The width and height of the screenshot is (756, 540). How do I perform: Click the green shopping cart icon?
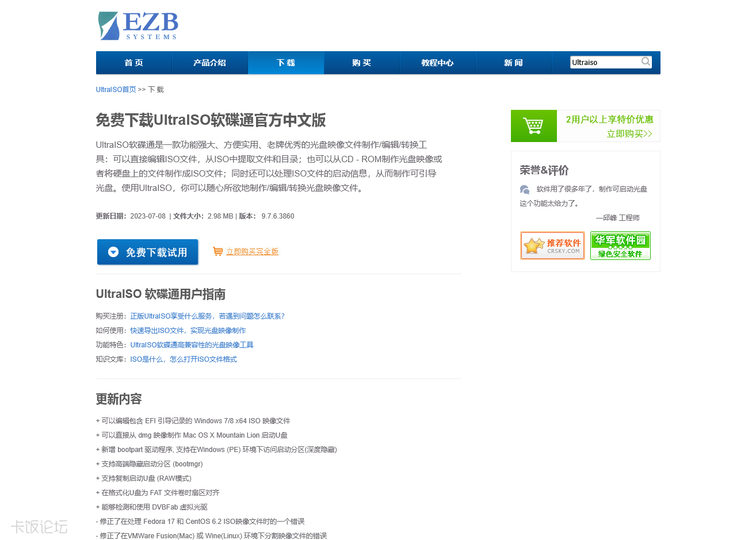pyautogui.click(x=533, y=125)
